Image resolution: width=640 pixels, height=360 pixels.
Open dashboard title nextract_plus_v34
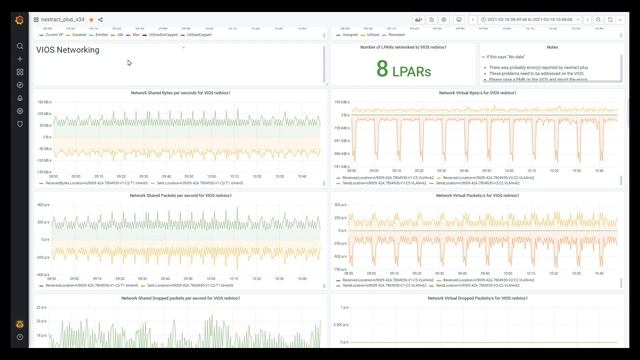pyautogui.click(x=62, y=20)
